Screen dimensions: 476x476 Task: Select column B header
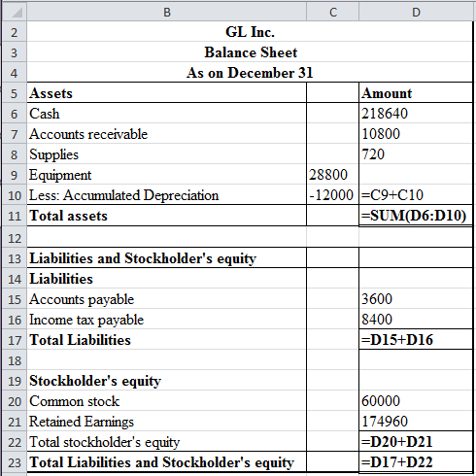167,12
